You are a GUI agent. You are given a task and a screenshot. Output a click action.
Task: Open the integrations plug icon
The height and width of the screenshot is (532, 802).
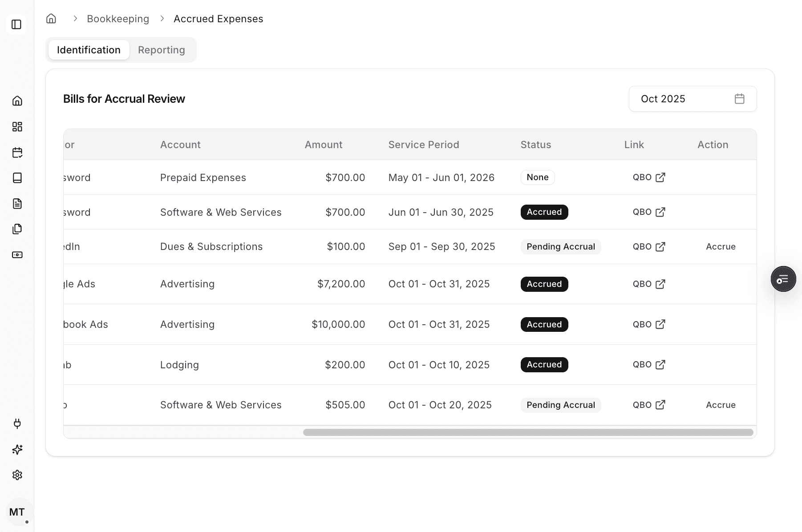tap(17, 424)
